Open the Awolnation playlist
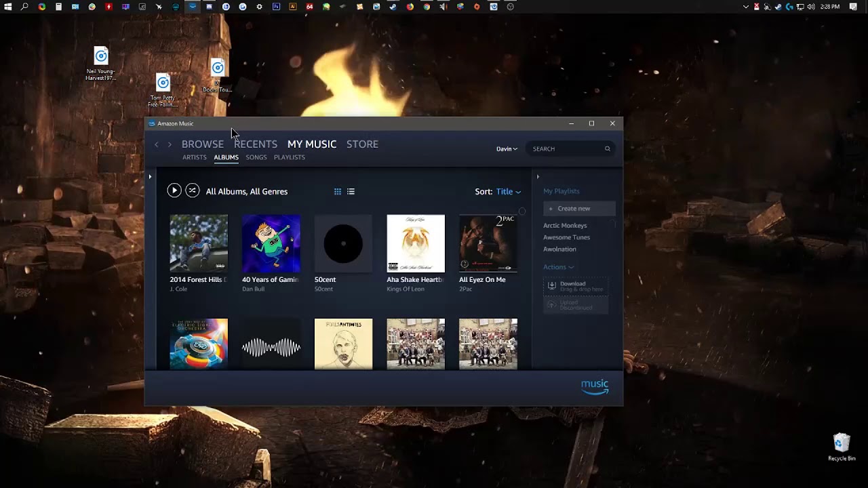Image resolution: width=868 pixels, height=488 pixels. [559, 249]
